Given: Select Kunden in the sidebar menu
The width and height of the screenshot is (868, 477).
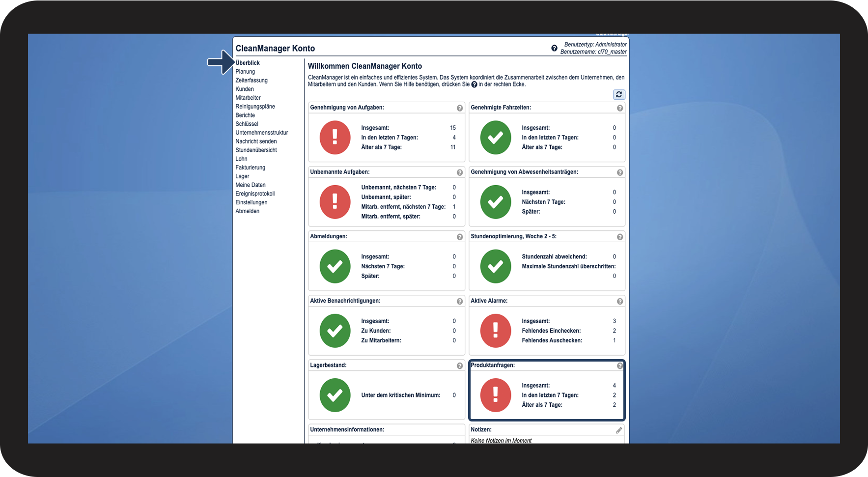Looking at the screenshot, I should pos(245,89).
